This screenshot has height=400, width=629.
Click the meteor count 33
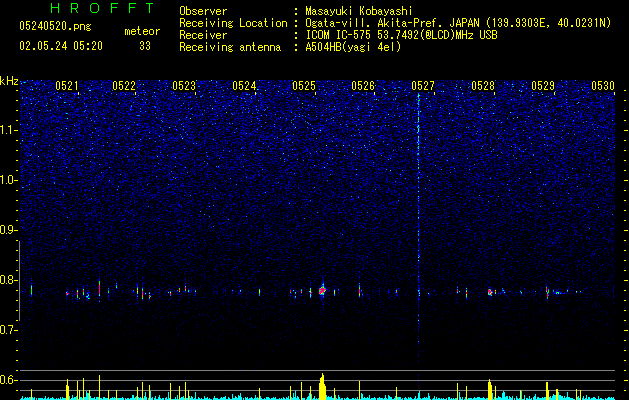coord(145,46)
